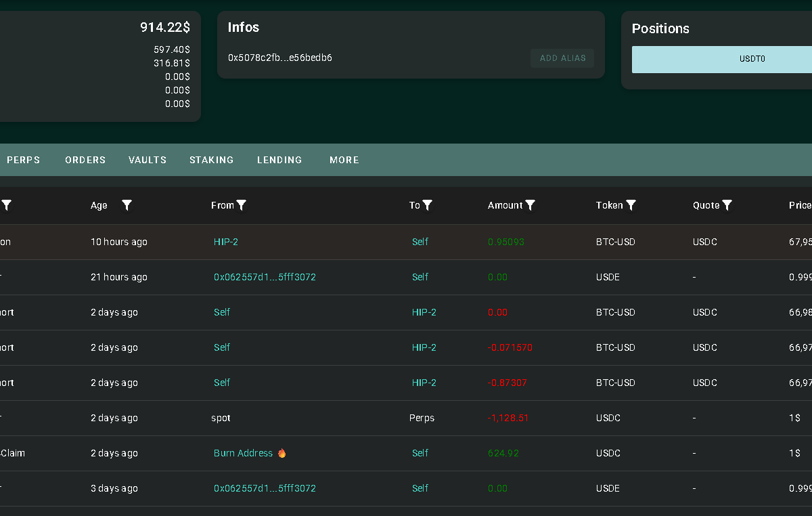Click the fire icon beside Burn Address
Image resolution: width=812 pixels, height=516 pixels.
point(281,453)
